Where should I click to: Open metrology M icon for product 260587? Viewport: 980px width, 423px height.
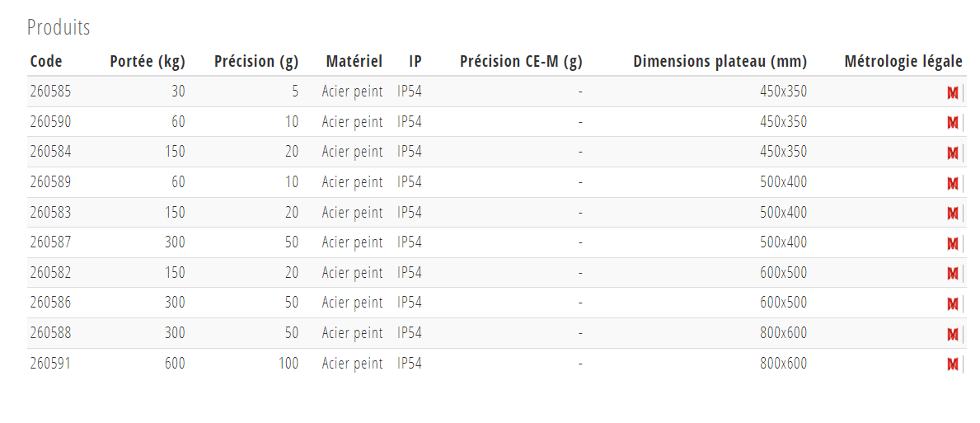pos(953,243)
